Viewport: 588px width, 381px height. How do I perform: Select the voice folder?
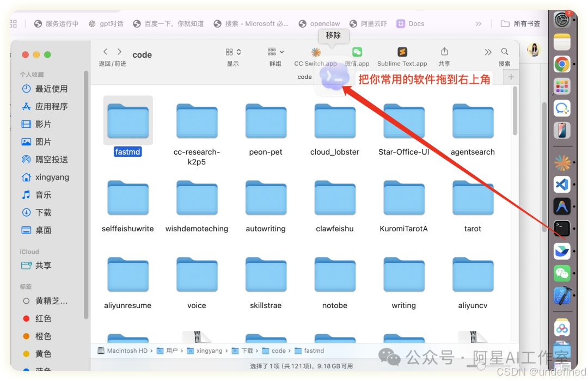pyautogui.click(x=197, y=274)
